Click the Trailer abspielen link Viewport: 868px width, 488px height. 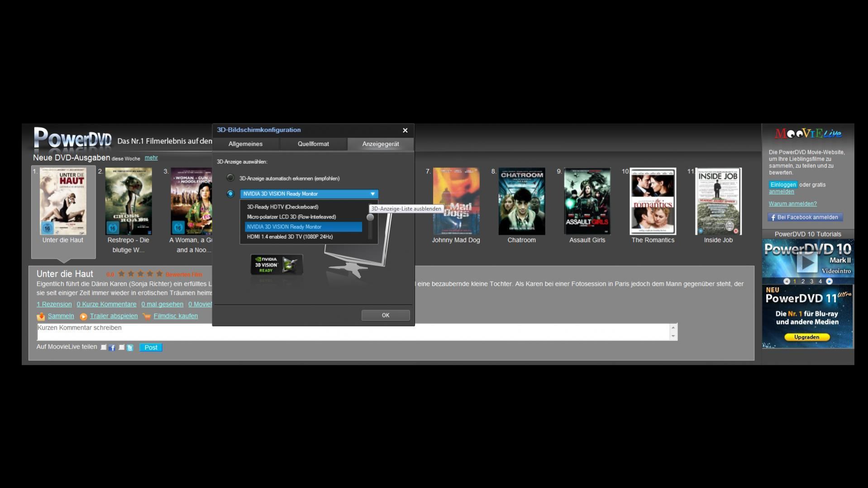click(x=114, y=316)
